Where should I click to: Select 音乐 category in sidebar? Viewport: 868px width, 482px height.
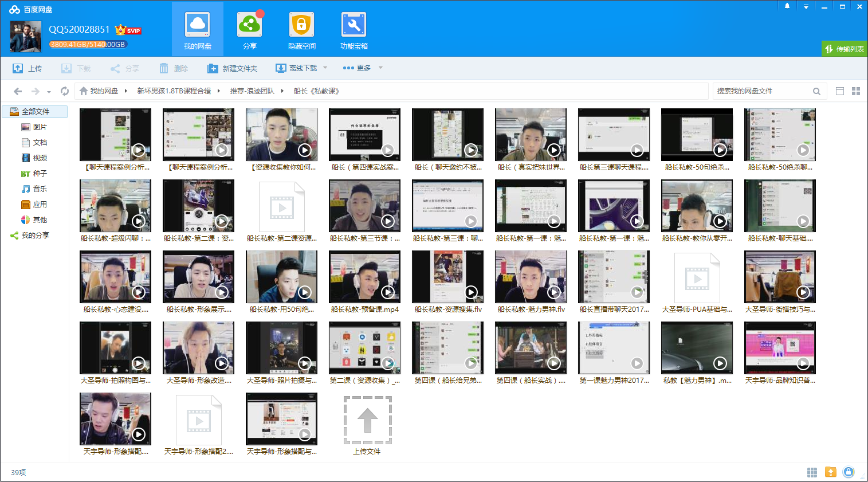coord(34,189)
